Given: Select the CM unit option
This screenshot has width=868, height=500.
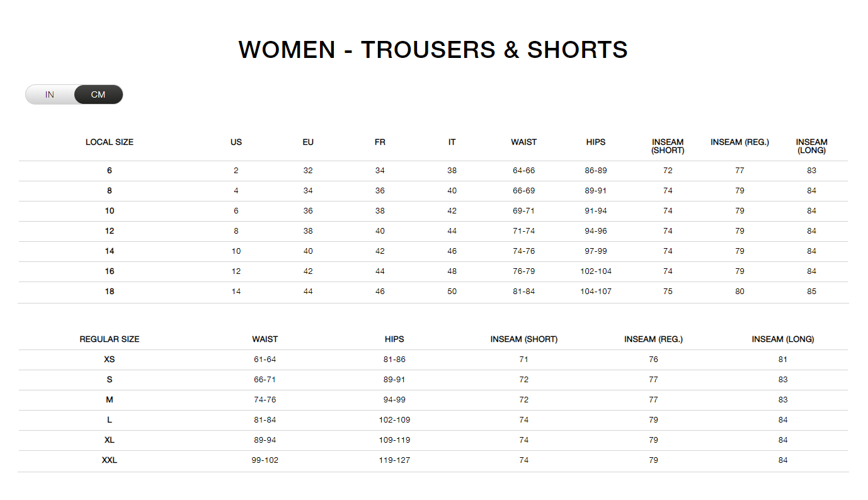Looking at the screenshot, I should pyautogui.click(x=98, y=95).
